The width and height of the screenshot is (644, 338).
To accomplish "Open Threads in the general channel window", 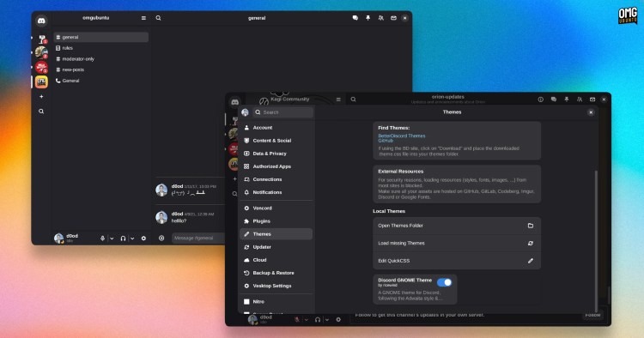I will click(x=355, y=18).
